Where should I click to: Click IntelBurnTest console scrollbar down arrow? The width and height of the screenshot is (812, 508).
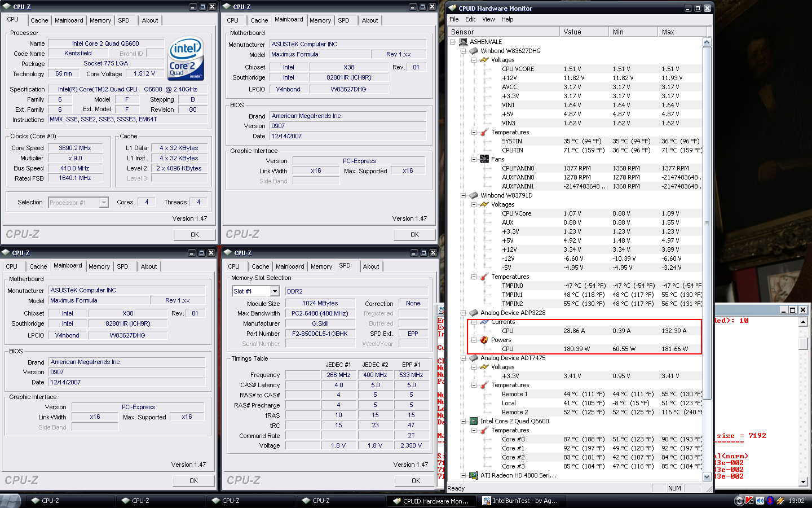tap(804, 481)
